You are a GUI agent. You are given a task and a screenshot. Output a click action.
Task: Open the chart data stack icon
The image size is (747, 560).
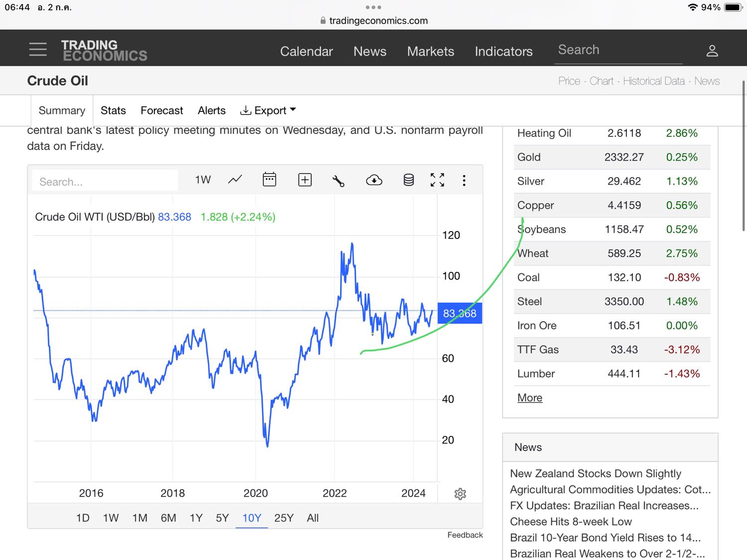(408, 180)
